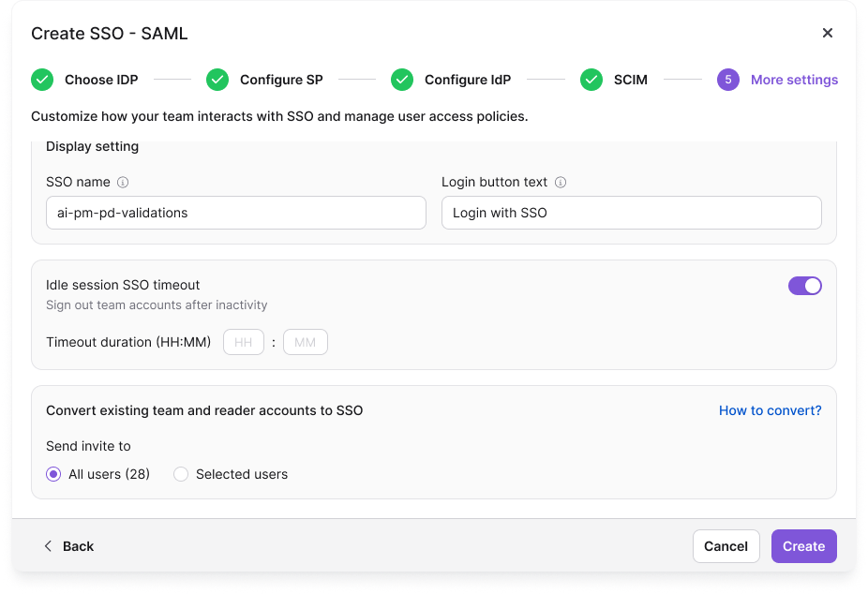
Task: Click the 'Create SSO - SAML' title
Action: 110,33
